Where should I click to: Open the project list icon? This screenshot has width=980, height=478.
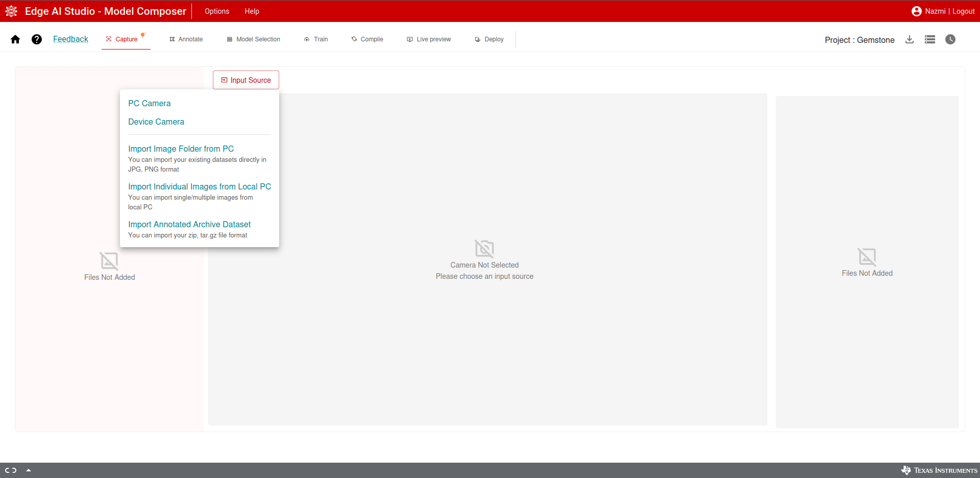(930, 39)
